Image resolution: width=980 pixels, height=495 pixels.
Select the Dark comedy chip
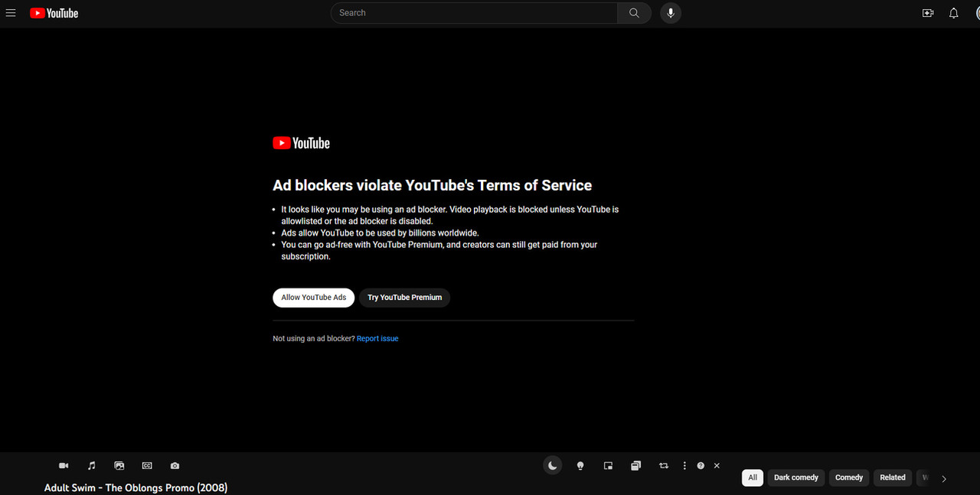click(796, 477)
